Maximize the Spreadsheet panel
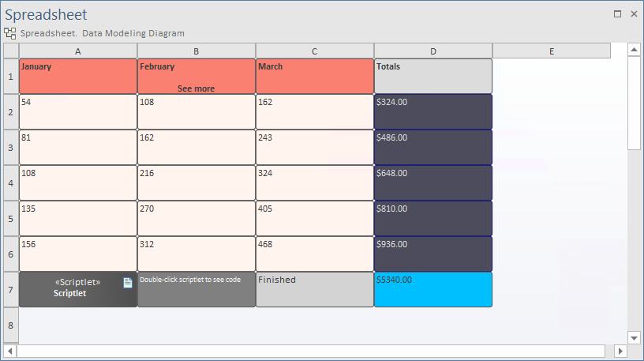The image size is (644, 361). (618, 14)
